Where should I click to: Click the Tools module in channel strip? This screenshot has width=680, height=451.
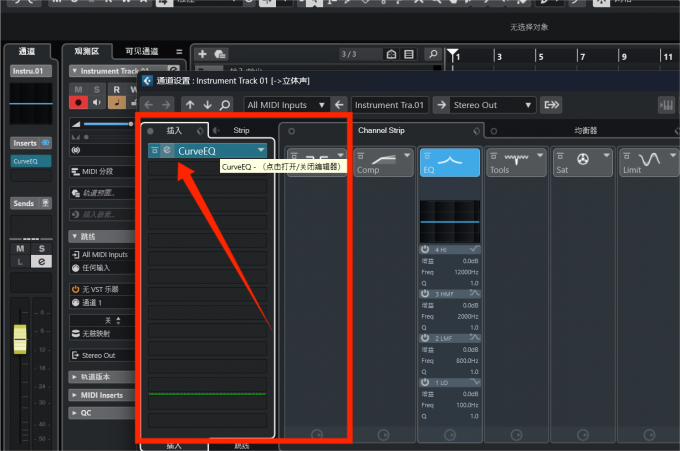click(517, 162)
